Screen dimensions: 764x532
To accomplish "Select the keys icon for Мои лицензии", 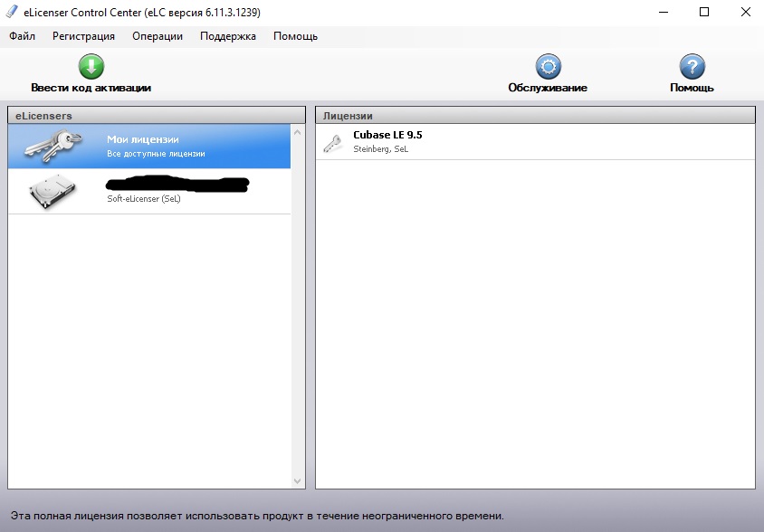I will (x=53, y=145).
